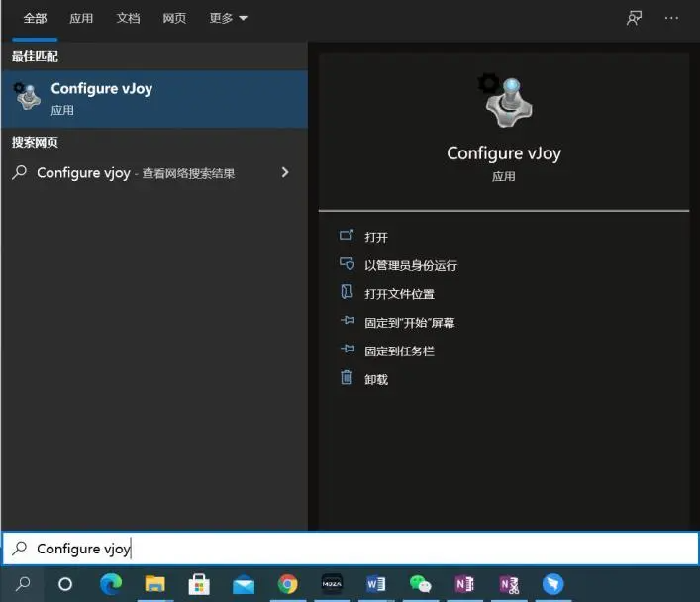Click the feedback icon in search header
The height and width of the screenshot is (602, 700).
pos(634,18)
